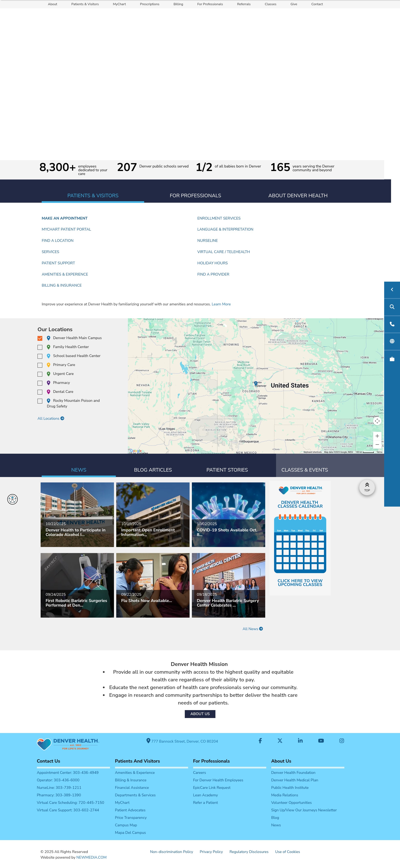Open the Find a Provider link
The height and width of the screenshot is (868, 400).
[213, 274]
